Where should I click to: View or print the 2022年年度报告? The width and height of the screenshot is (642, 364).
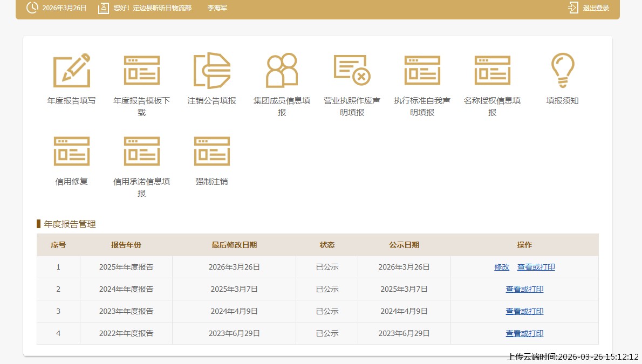[x=524, y=333]
